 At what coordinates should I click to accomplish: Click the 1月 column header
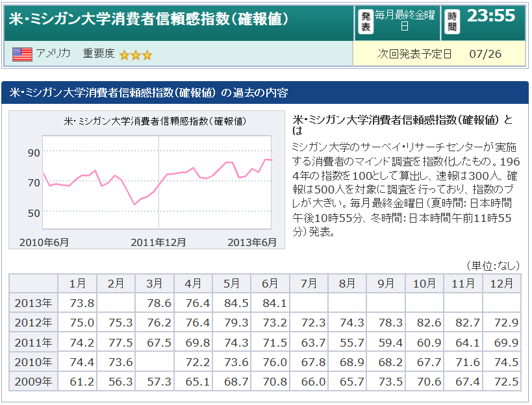click(77, 284)
